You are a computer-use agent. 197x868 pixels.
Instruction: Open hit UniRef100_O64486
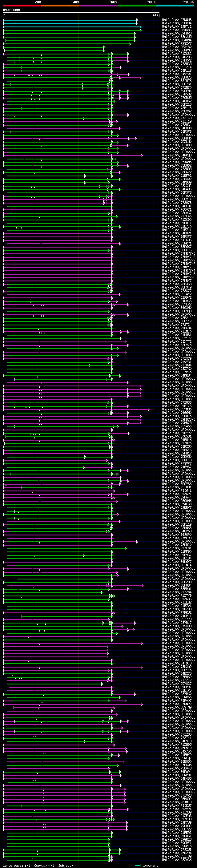pos(176,30)
